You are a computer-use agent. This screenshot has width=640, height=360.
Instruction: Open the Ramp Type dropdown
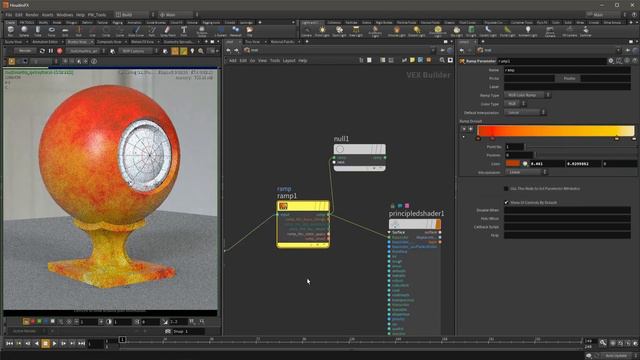(x=527, y=95)
